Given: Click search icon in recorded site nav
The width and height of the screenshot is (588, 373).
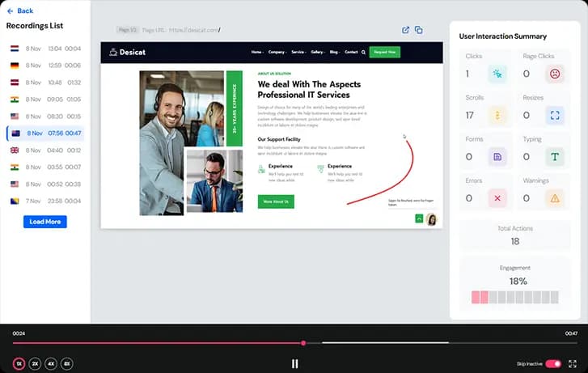Looking at the screenshot, I should point(363,52).
